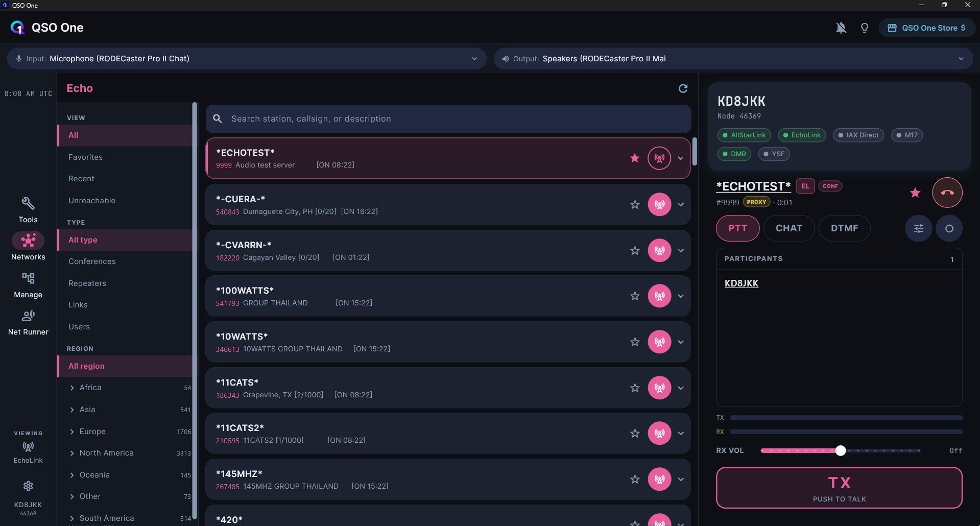Select the Favorites view
Screen dimensions: 980x526
pyautogui.click(x=125, y=157)
